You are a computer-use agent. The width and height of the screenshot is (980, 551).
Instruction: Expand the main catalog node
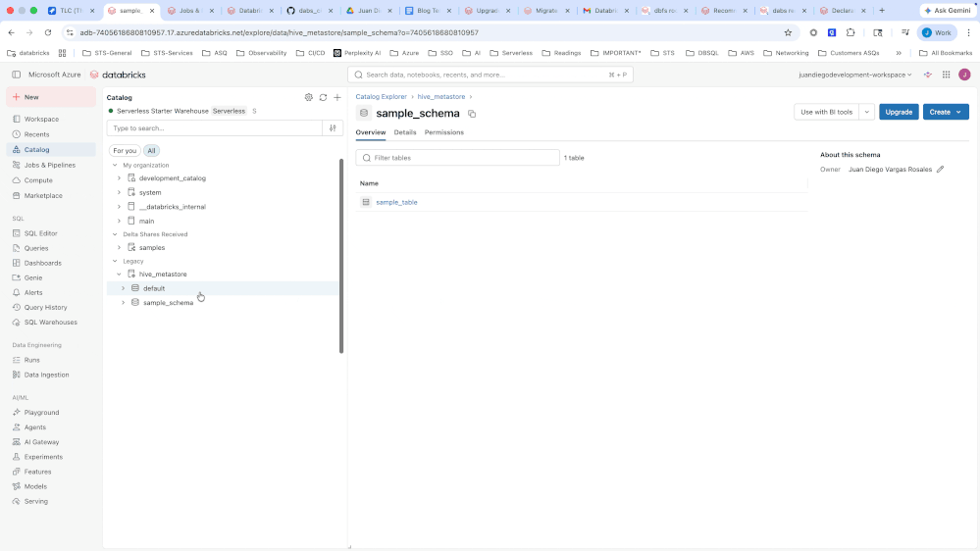click(119, 221)
